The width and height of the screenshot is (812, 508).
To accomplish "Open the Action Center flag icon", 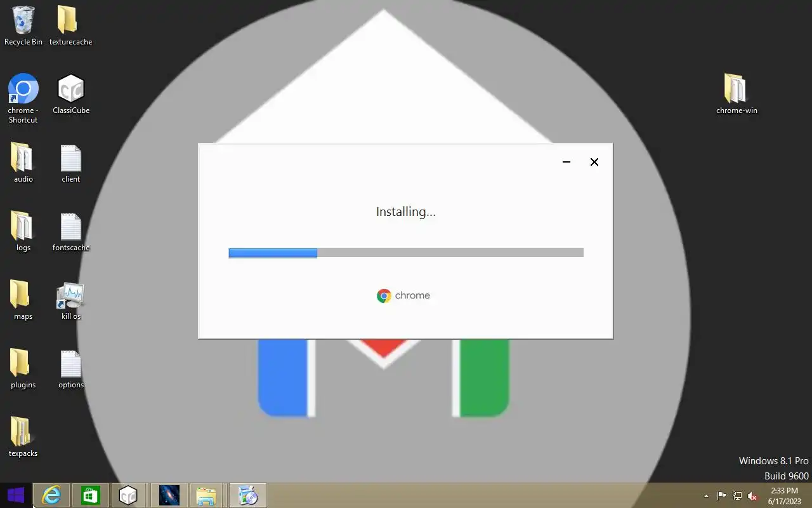I will [x=722, y=496].
